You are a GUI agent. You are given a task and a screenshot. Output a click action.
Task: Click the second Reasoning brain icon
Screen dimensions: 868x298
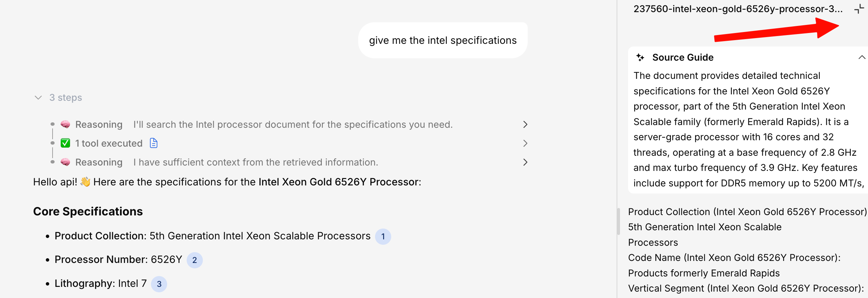(65, 162)
